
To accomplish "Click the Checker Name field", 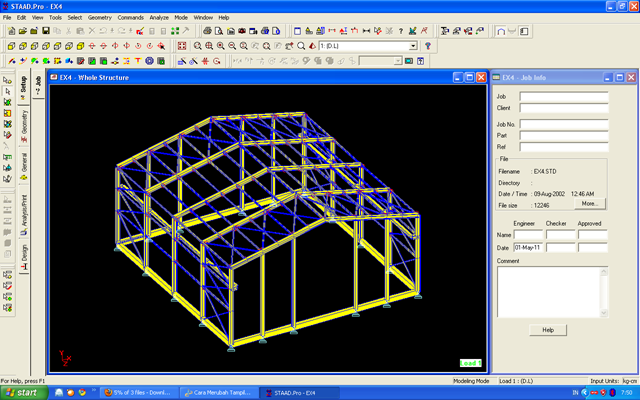I will (x=560, y=235).
